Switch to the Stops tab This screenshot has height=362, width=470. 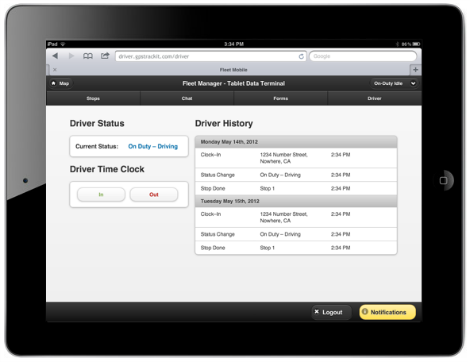pos(93,98)
